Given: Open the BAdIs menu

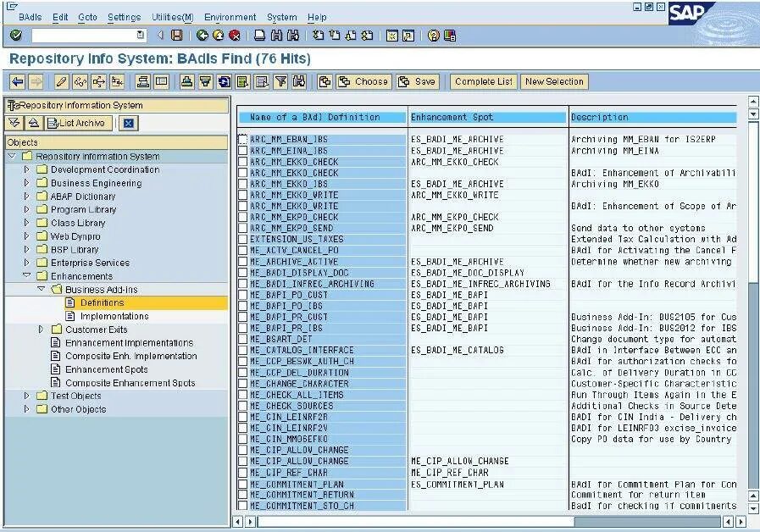Looking at the screenshot, I should (30, 17).
